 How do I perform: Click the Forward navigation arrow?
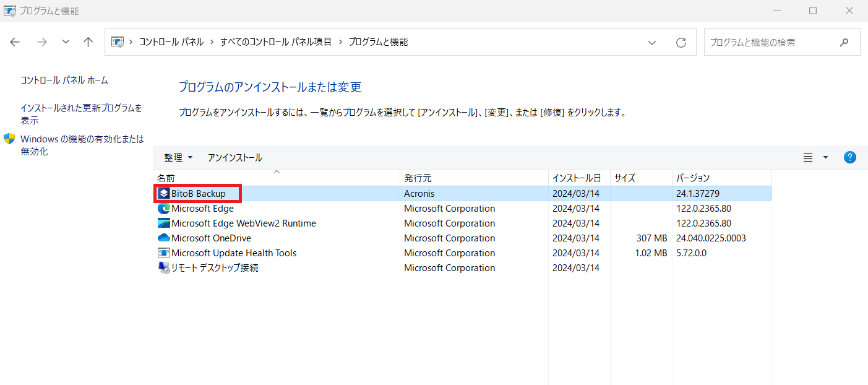coord(42,42)
